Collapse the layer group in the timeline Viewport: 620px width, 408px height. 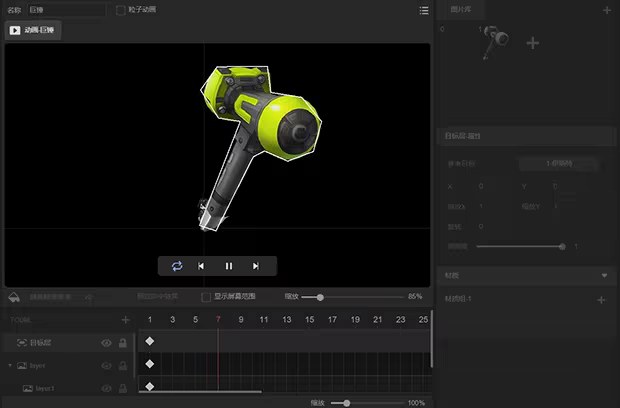coord(11,366)
